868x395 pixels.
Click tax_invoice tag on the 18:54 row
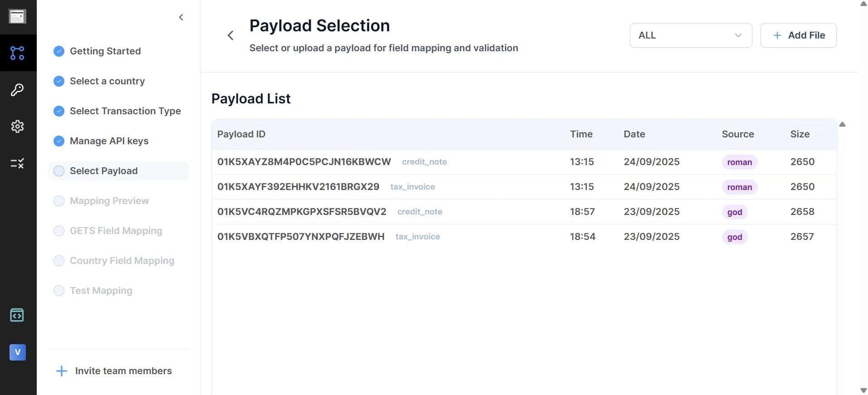(x=418, y=237)
